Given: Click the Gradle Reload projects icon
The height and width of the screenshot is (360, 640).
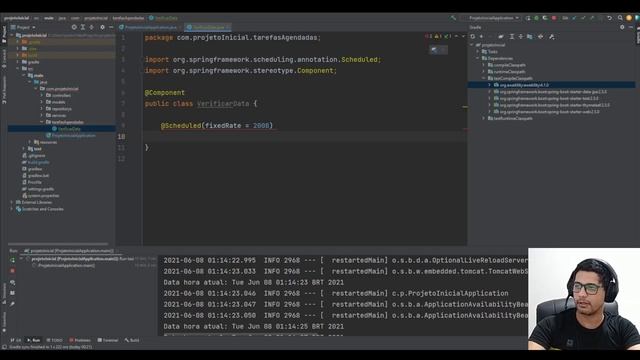Looking at the screenshot, I should [473, 37].
